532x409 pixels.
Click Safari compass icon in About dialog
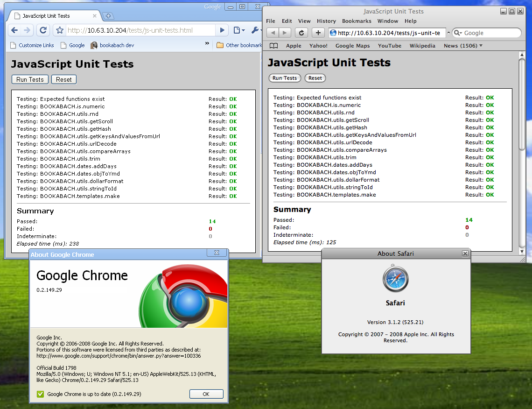tap(396, 279)
